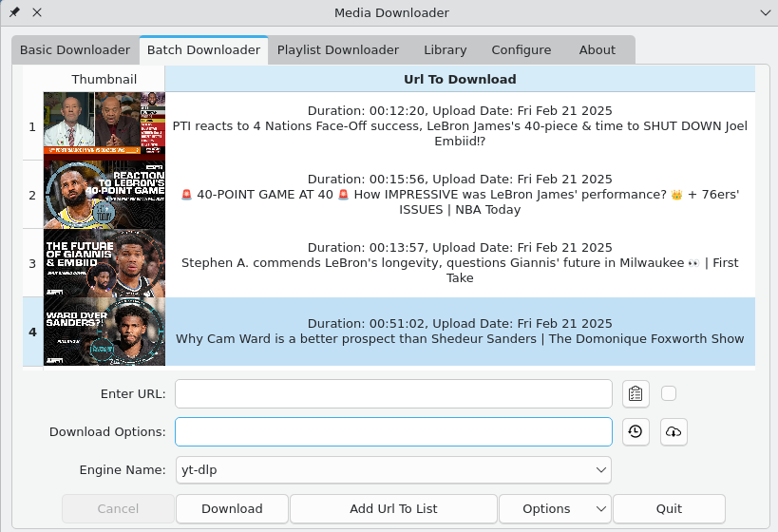Select the Giannis & Embiid video thumbnail

[x=104, y=263]
